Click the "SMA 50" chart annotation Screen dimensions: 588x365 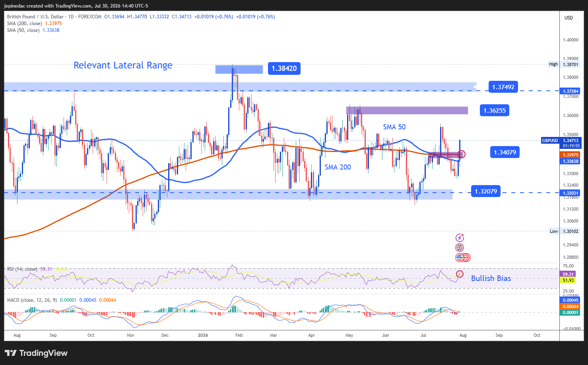click(x=394, y=127)
